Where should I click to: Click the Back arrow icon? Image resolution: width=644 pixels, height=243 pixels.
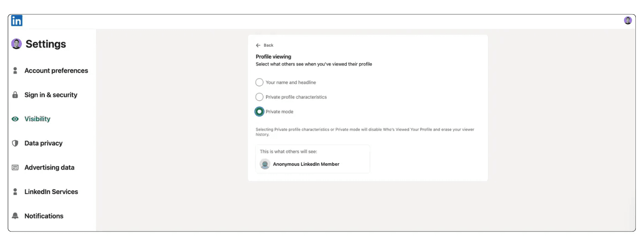coord(258,45)
